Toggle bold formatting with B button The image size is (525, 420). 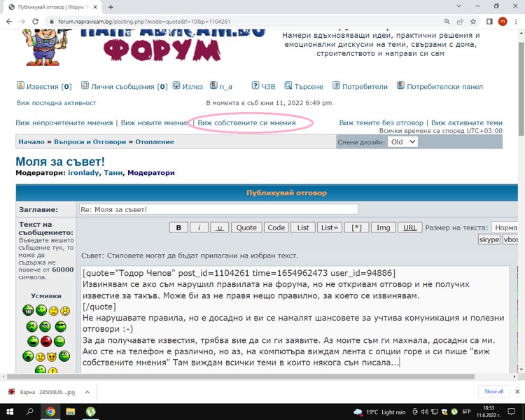click(178, 227)
